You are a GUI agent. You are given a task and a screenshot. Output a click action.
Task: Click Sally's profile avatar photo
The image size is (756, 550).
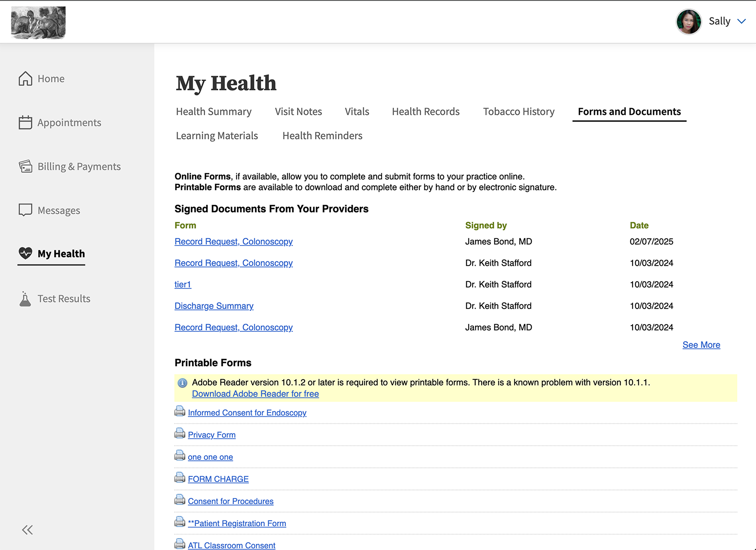688,22
